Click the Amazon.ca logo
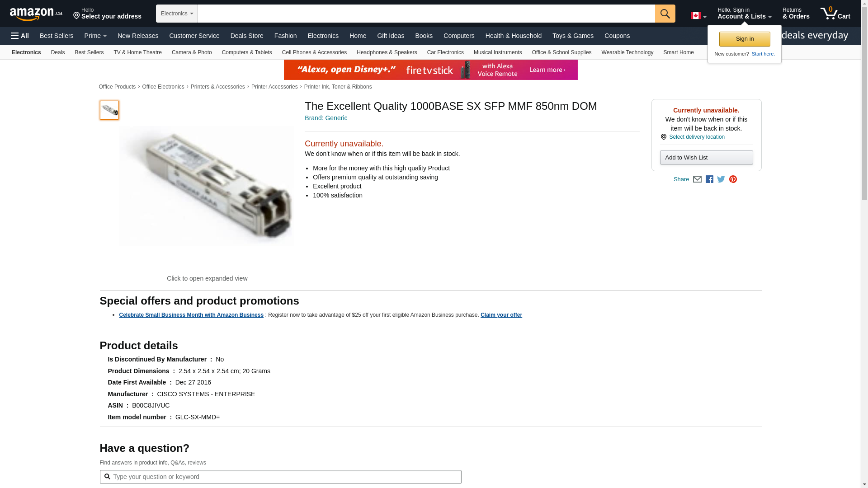The width and height of the screenshot is (868, 488). click(x=36, y=14)
